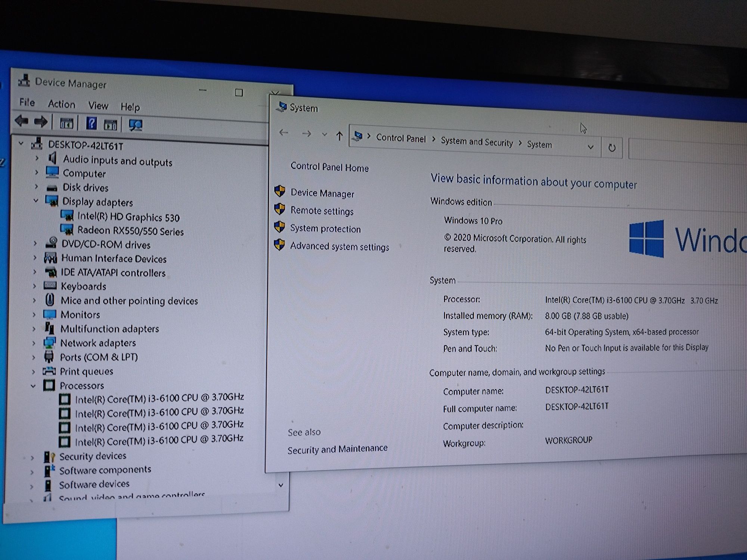
Task: Maximize the Device Manager window
Action: coord(239,92)
